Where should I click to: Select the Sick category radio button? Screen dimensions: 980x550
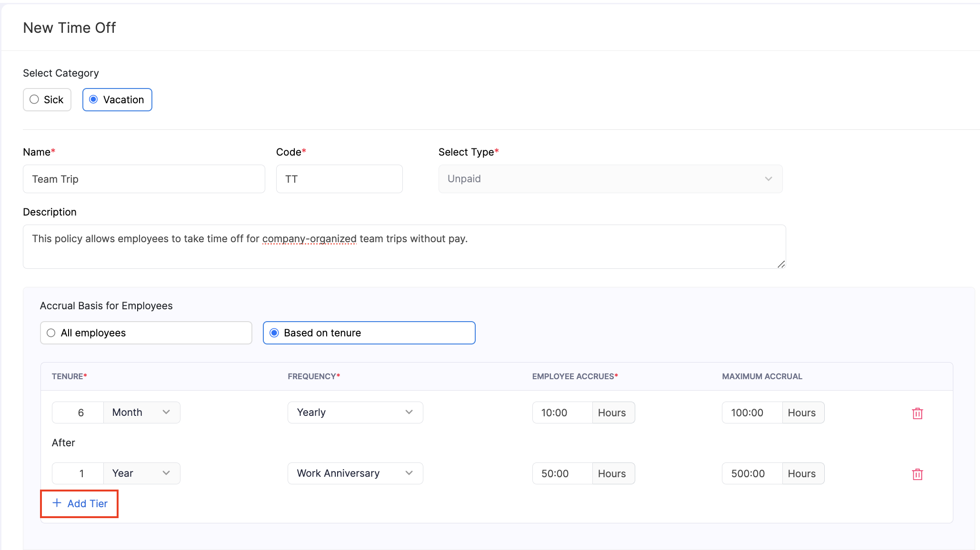pyautogui.click(x=34, y=99)
